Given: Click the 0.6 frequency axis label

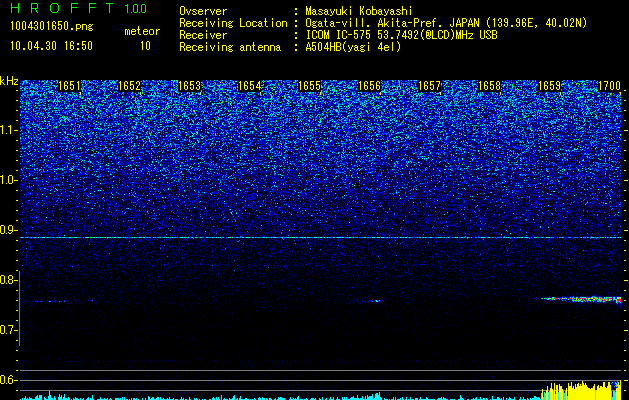Looking at the screenshot, I should tap(9, 380).
